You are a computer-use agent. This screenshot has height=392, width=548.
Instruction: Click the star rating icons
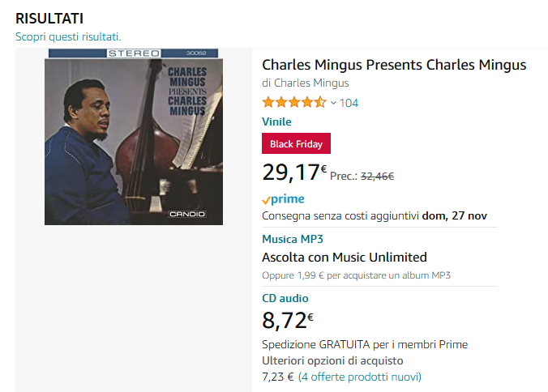[x=293, y=103]
